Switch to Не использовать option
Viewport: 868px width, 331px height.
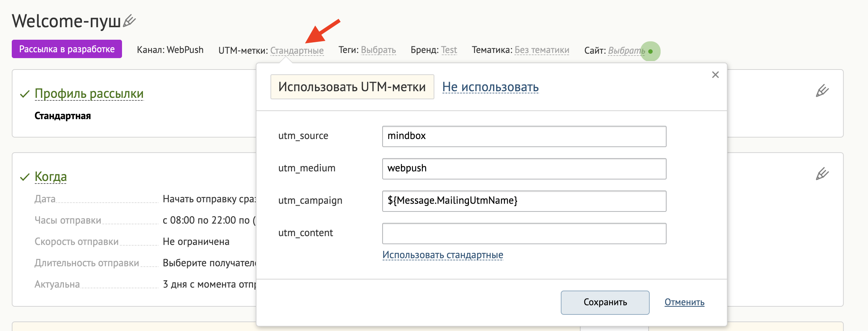coord(490,87)
